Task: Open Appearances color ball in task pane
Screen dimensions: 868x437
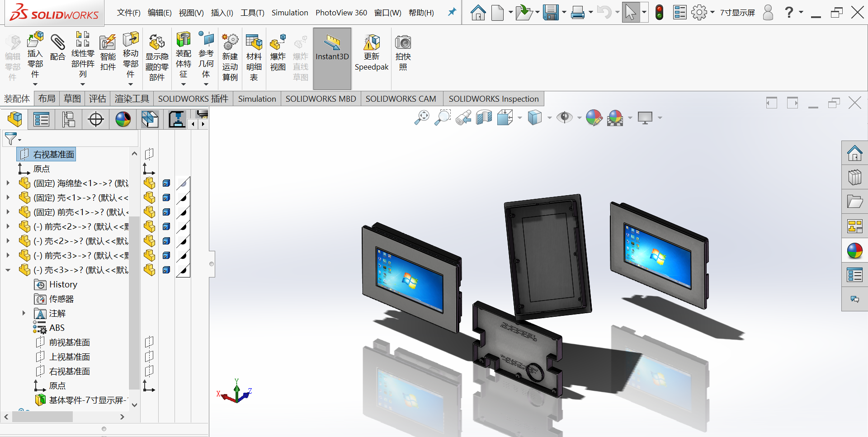Action: [854, 250]
